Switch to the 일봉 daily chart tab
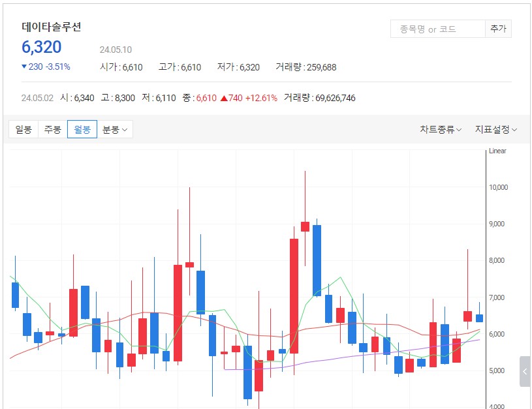This screenshot has width=532, height=409. (x=23, y=129)
